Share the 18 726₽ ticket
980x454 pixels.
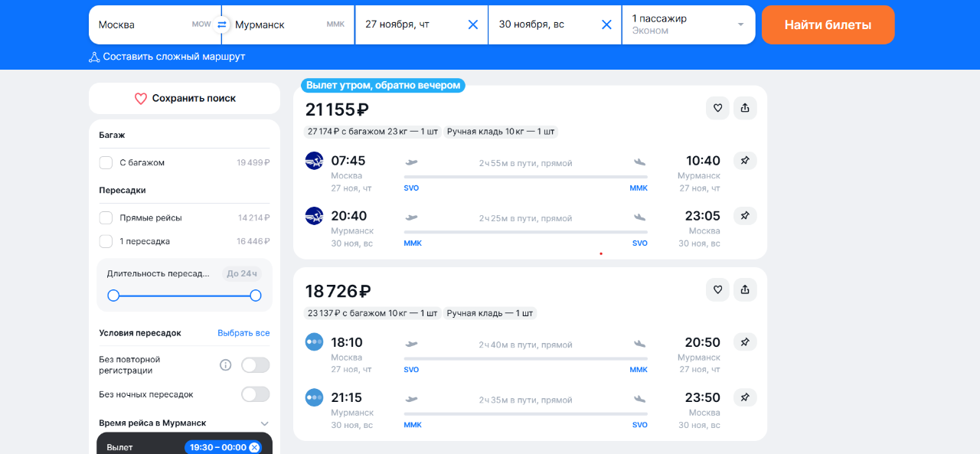(x=745, y=289)
